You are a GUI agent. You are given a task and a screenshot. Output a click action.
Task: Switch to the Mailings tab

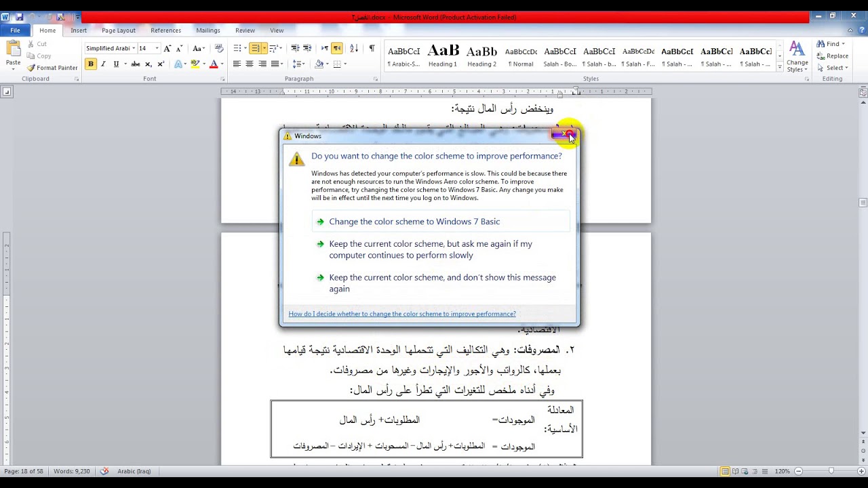pyautogui.click(x=208, y=30)
